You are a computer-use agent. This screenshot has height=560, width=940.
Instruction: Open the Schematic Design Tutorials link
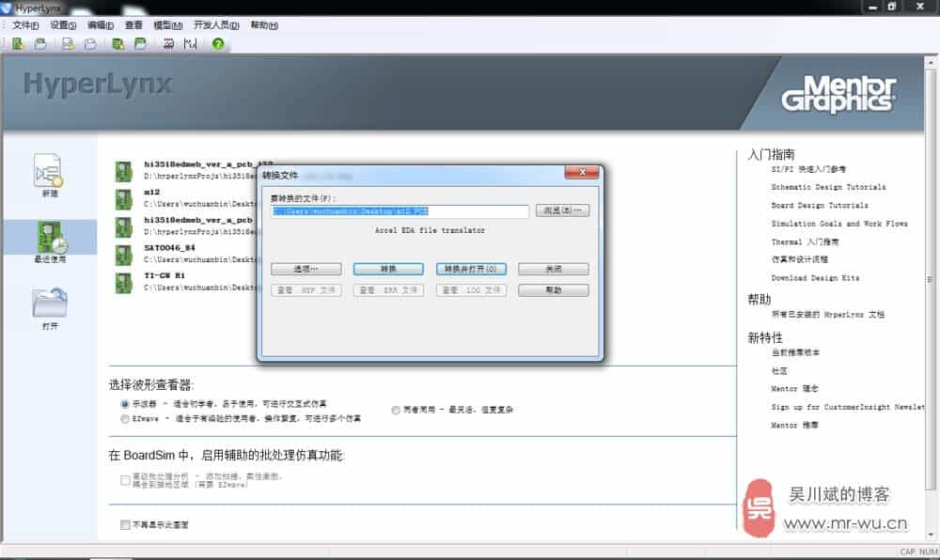[828, 188]
